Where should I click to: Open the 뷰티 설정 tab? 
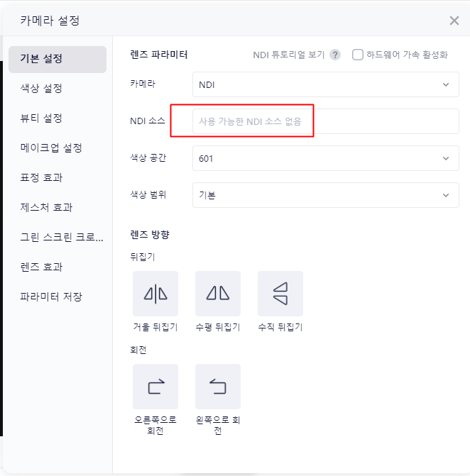pyautogui.click(x=41, y=118)
